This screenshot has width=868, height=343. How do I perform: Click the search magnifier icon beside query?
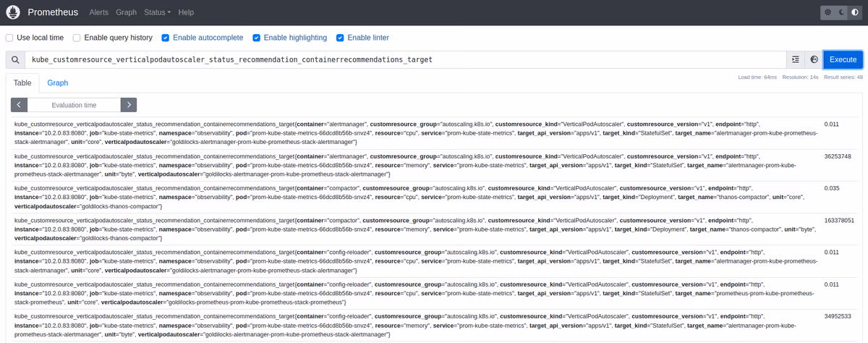coord(15,59)
